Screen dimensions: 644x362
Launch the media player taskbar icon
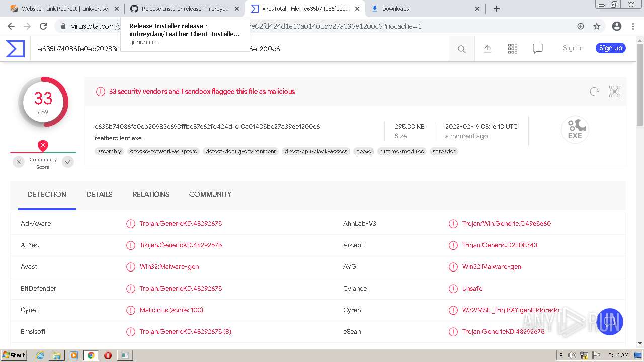pos(74,355)
